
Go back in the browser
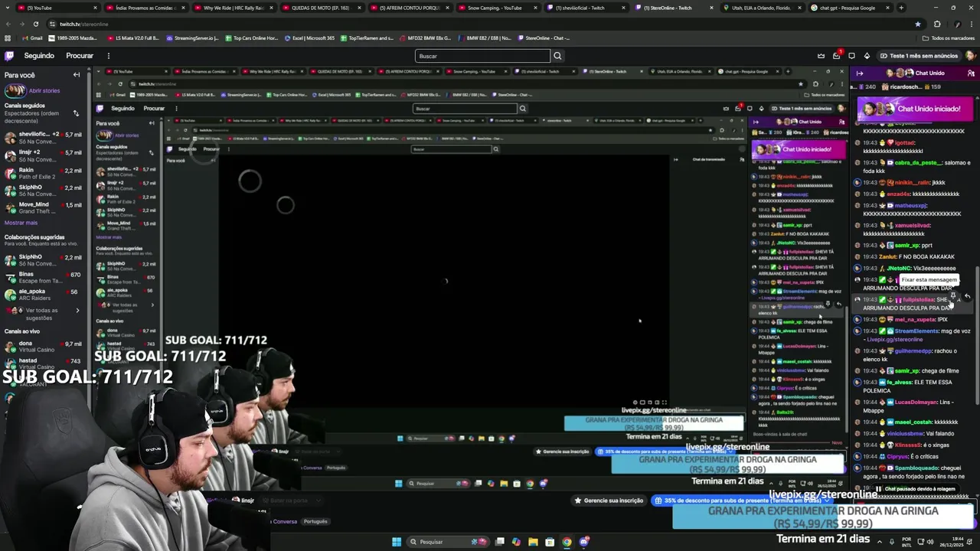point(8,24)
